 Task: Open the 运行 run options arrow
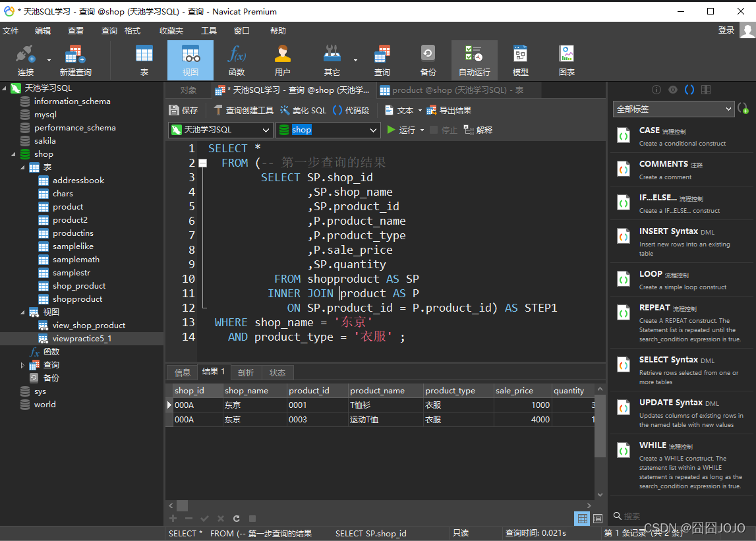(x=422, y=130)
